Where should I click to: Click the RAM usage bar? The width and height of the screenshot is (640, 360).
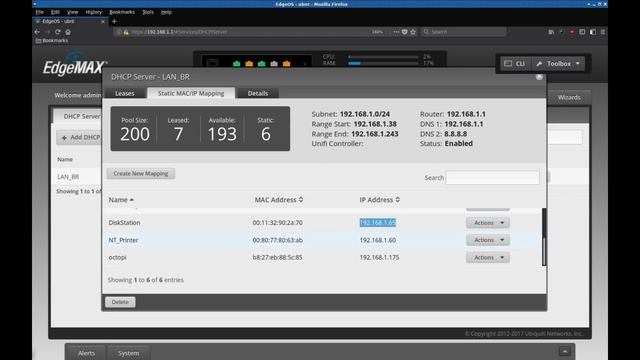click(x=384, y=63)
